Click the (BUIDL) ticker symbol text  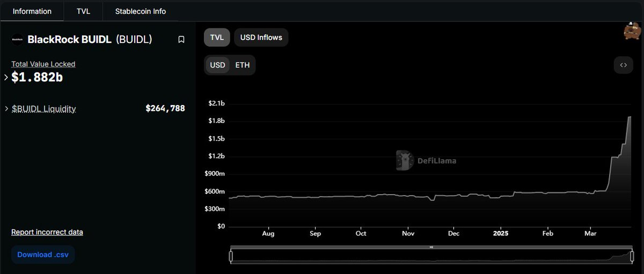click(x=134, y=40)
